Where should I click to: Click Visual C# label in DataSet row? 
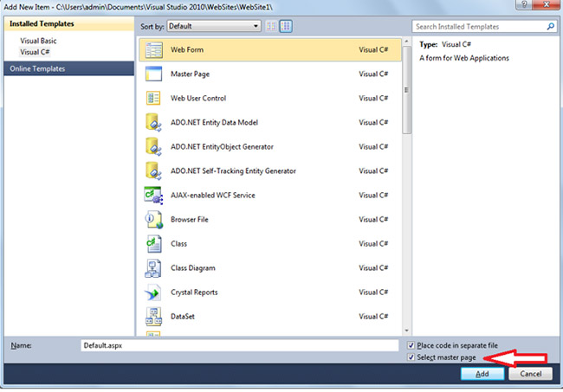click(373, 317)
